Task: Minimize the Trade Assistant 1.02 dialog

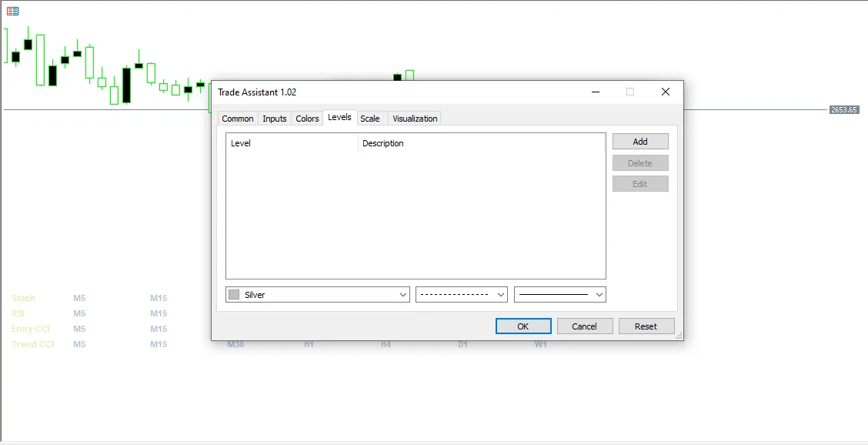Action: tap(596, 92)
